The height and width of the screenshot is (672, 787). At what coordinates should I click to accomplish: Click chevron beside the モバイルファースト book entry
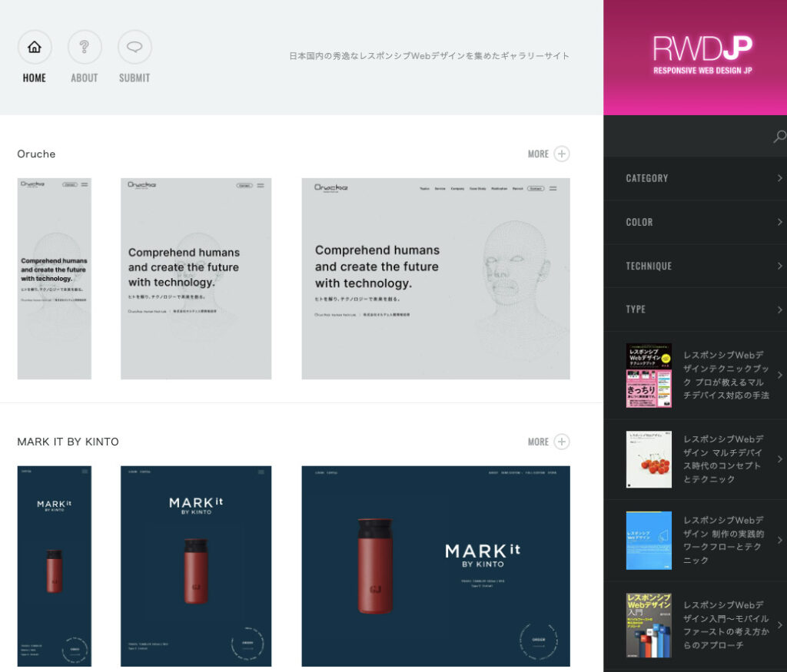click(779, 625)
